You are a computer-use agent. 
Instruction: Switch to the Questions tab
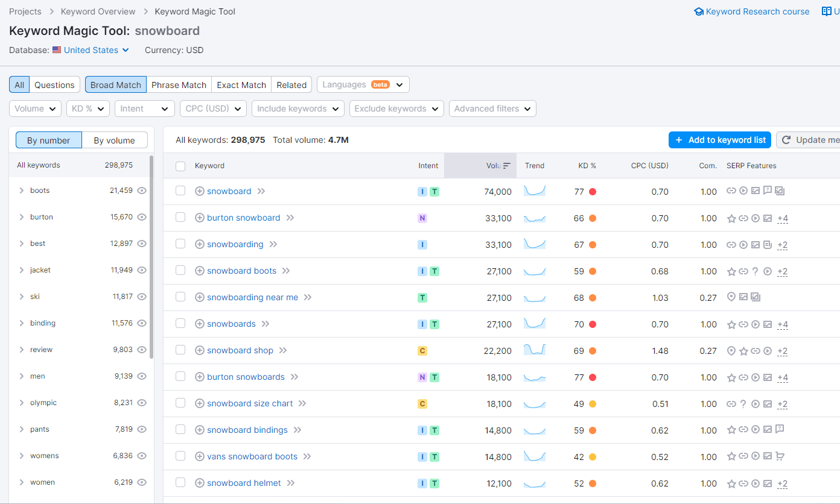[54, 84]
